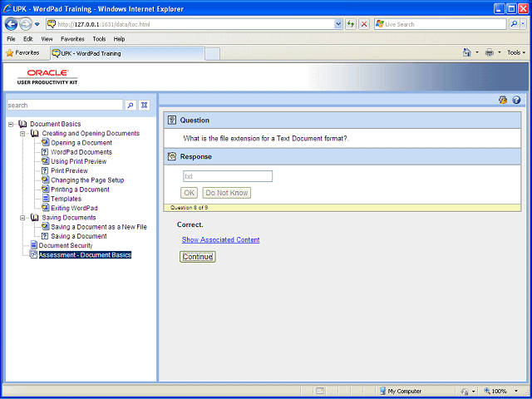Click the Do Not Know button
The height and width of the screenshot is (399, 532).
[227, 193]
